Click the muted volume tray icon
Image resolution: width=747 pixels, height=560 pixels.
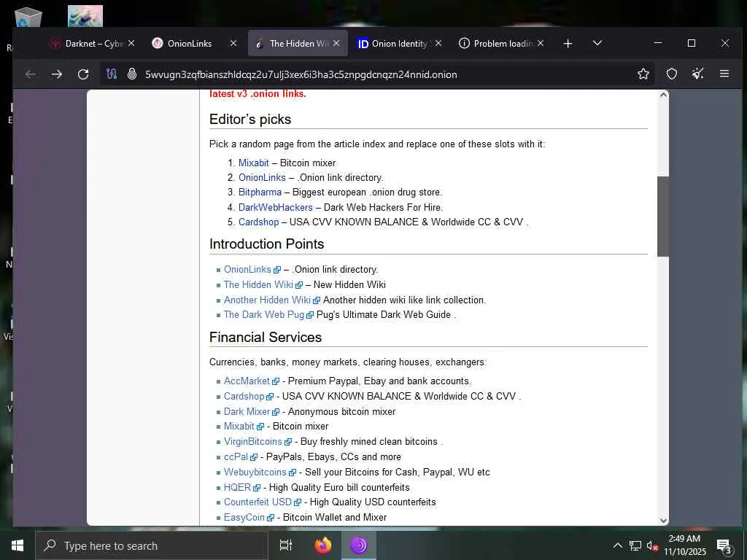point(652,545)
